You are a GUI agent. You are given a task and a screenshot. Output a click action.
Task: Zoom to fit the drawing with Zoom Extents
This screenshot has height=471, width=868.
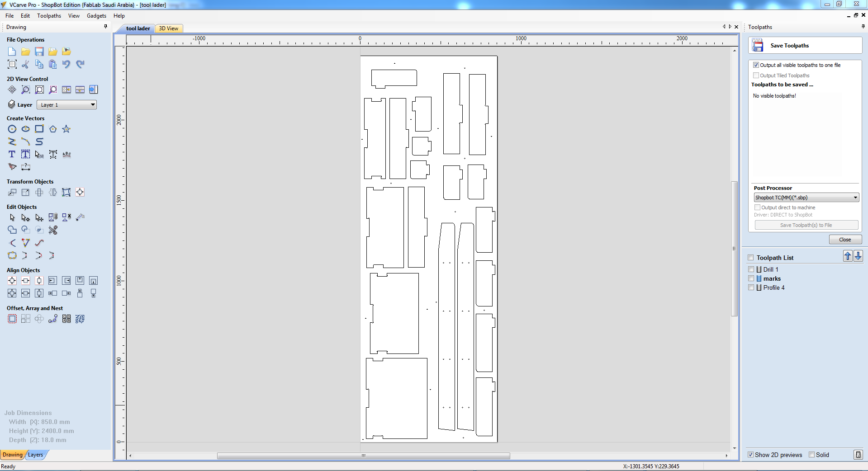pos(39,89)
